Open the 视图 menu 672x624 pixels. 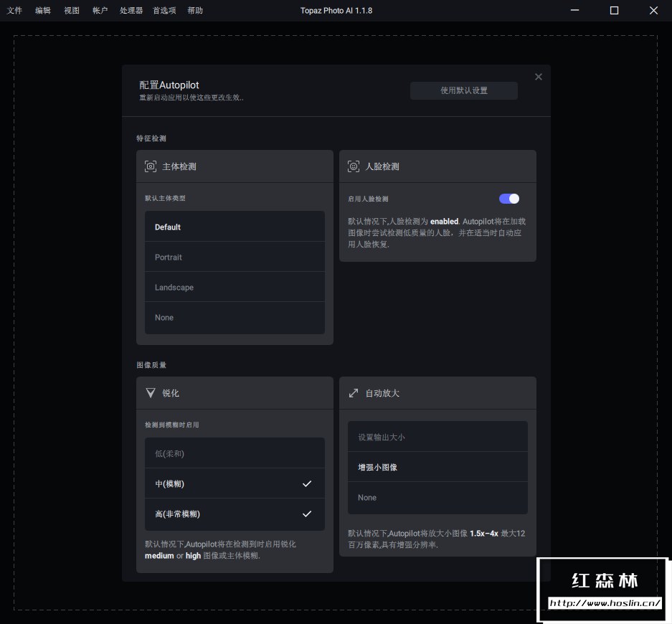pos(72,10)
